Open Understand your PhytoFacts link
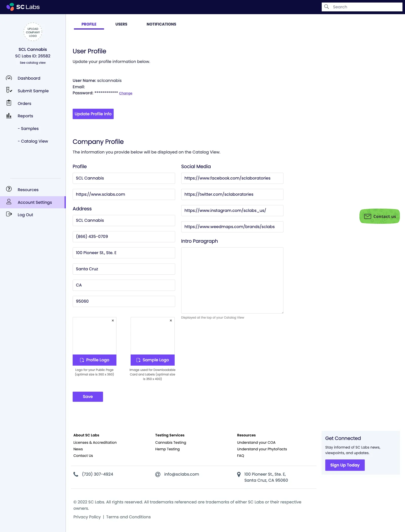Screen dimensions: 405x532 pos(262,449)
